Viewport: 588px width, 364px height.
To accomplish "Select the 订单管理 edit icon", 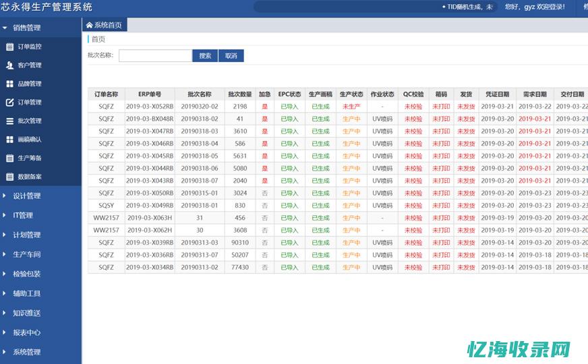I will tap(9, 102).
